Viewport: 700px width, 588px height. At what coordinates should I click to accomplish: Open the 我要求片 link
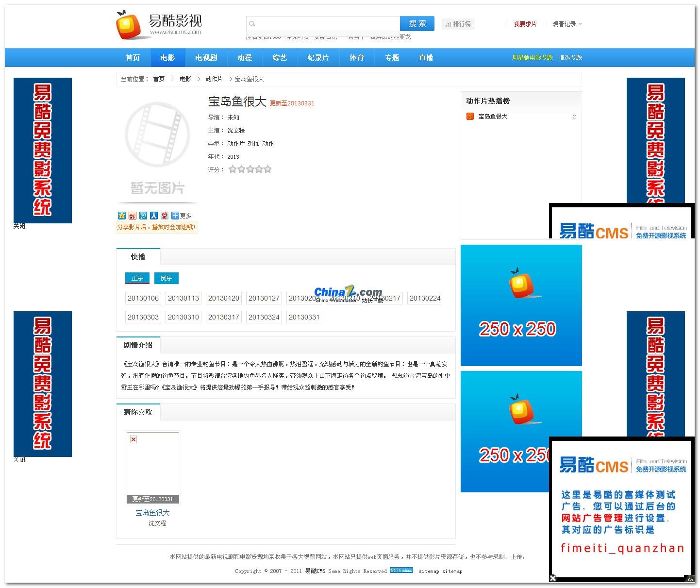525,24
